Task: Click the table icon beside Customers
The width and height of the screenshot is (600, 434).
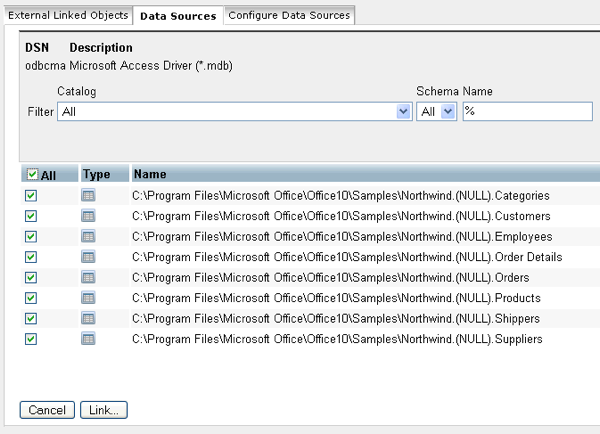Action: 88,216
